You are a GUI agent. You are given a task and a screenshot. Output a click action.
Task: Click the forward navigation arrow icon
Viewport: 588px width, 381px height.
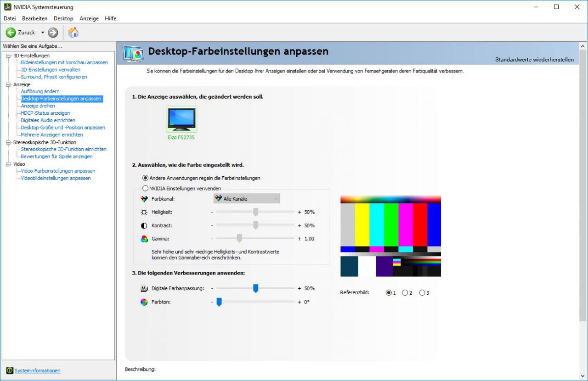(x=53, y=33)
